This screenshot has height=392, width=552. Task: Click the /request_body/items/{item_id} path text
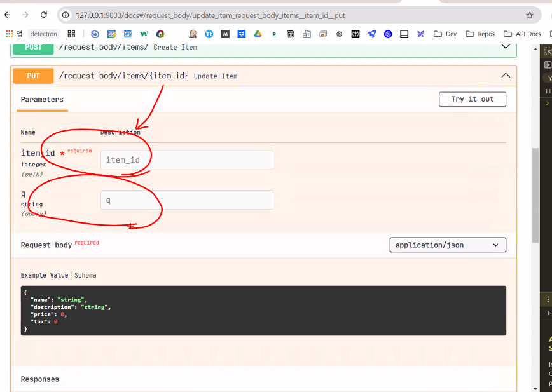point(123,76)
